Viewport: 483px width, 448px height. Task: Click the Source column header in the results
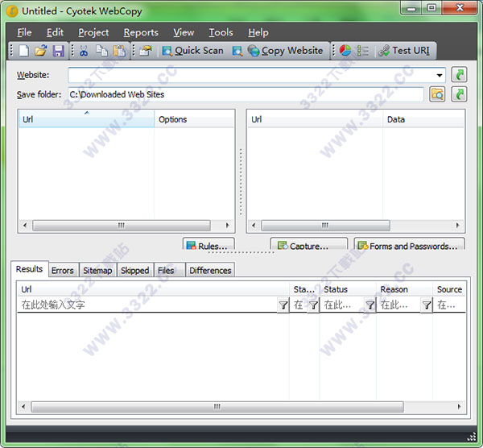449,289
